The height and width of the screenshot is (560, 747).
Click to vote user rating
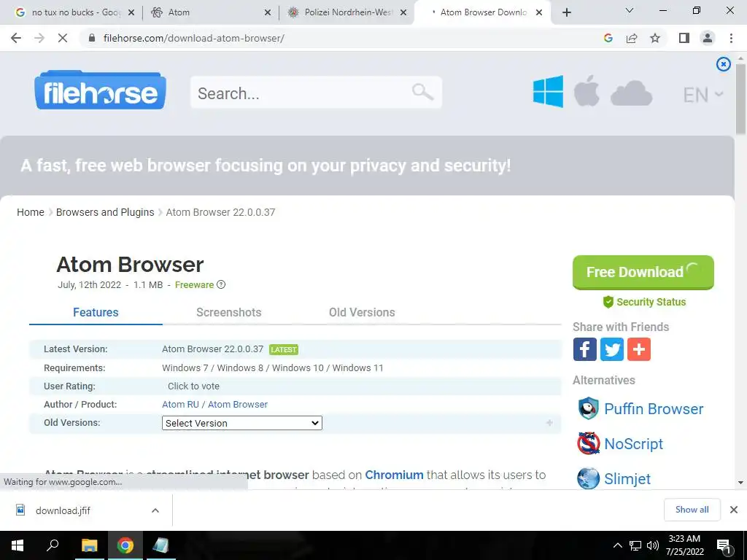click(x=193, y=386)
